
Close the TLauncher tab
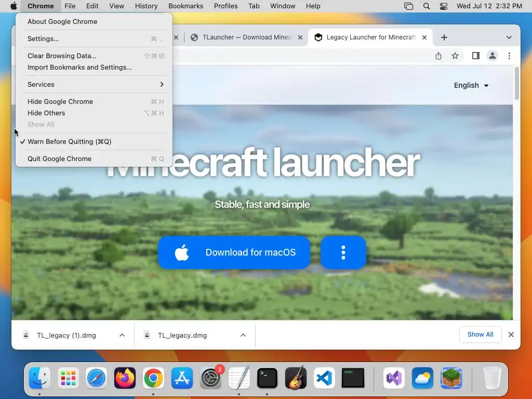point(300,37)
